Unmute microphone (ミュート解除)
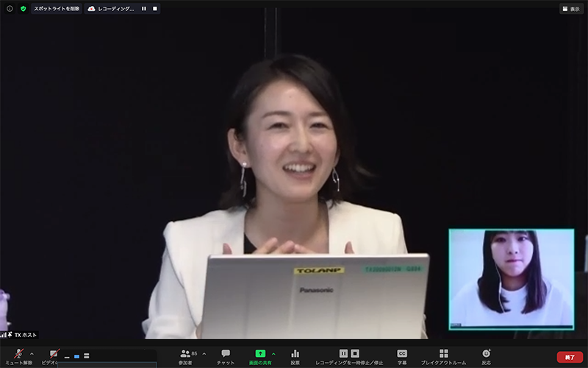 pyautogui.click(x=18, y=357)
